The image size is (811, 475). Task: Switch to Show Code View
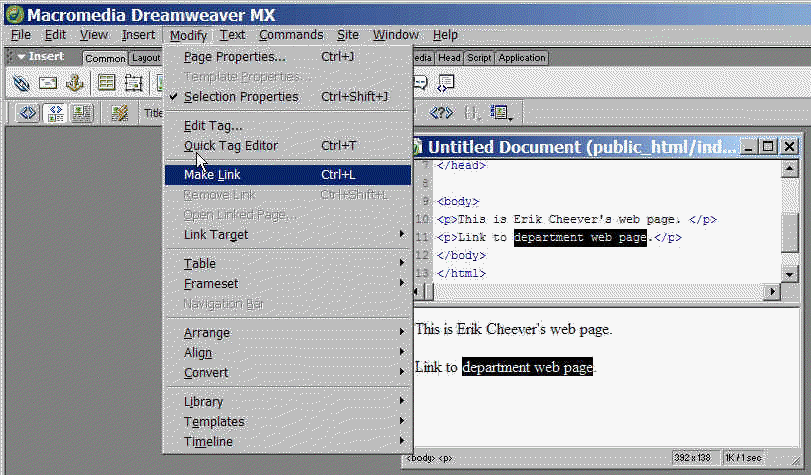point(28,113)
